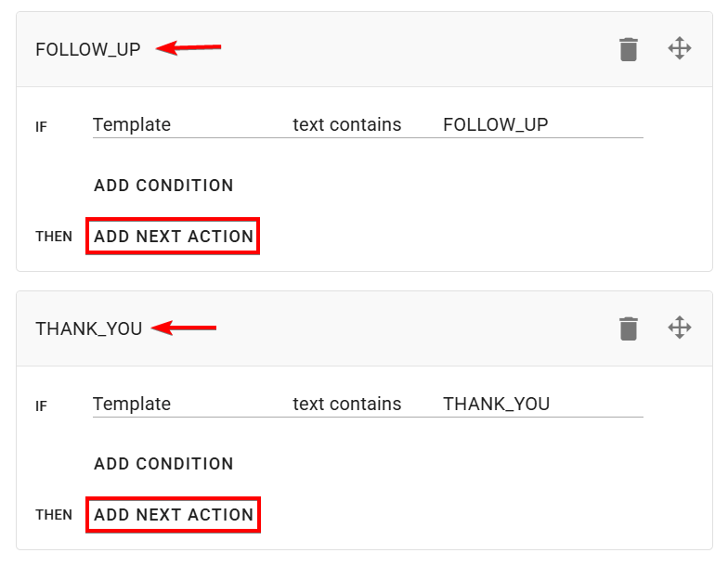Click the IF label in THANK_YOU rule
The image size is (728, 566).
(x=42, y=405)
